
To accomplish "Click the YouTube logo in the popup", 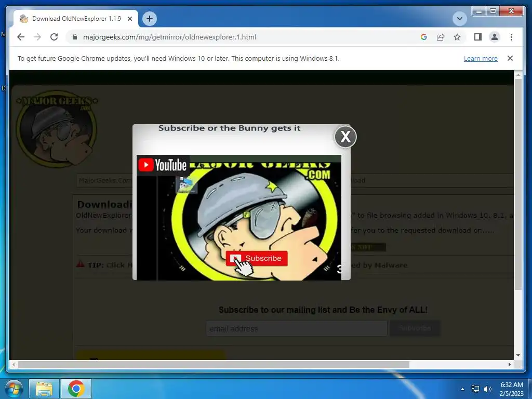I will [163, 165].
